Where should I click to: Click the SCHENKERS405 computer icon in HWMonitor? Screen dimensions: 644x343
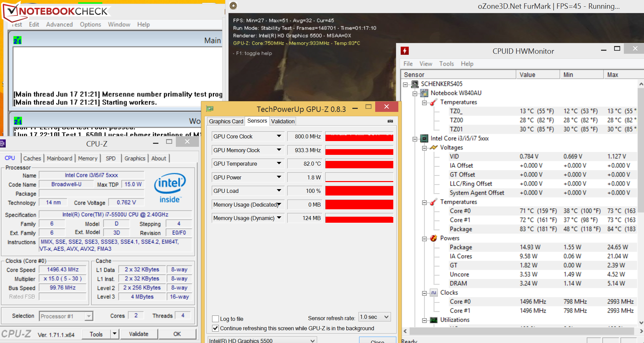[x=415, y=84]
